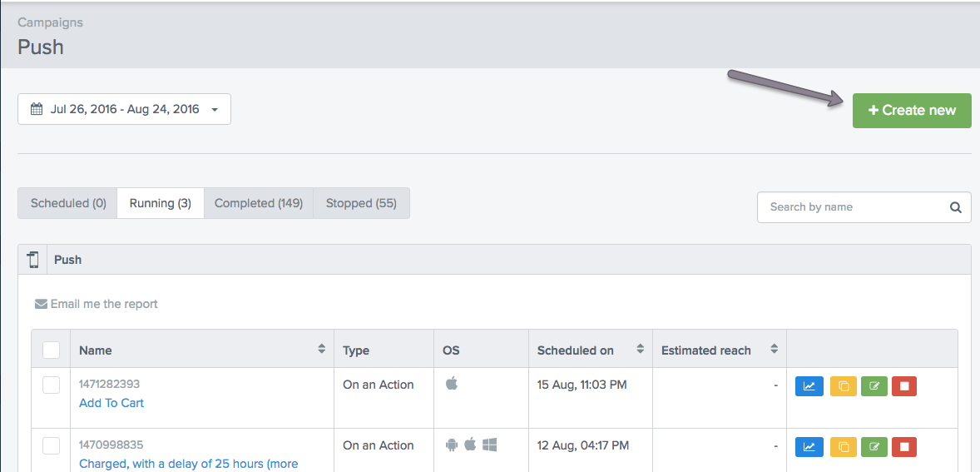The height and width of the screenshot is (472, 980).
Task: Click On an Action in 1470998835 row
Action: pos(379,445)
